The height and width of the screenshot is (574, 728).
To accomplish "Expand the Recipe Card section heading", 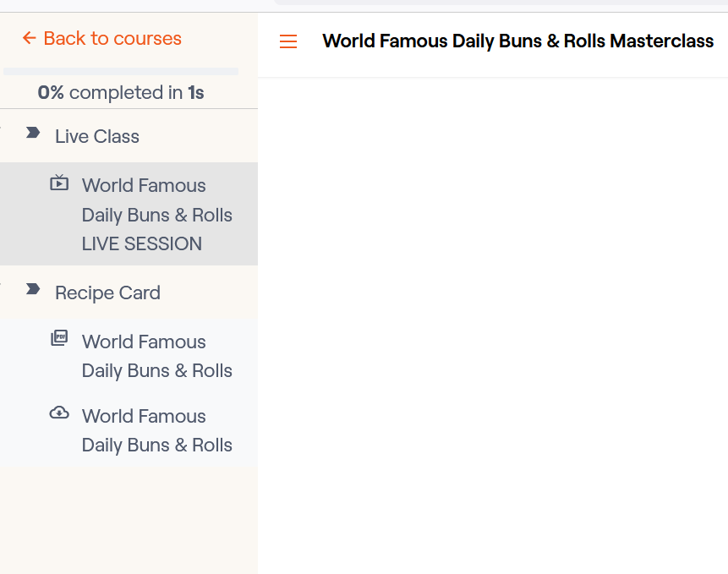I will coord(107,292).
